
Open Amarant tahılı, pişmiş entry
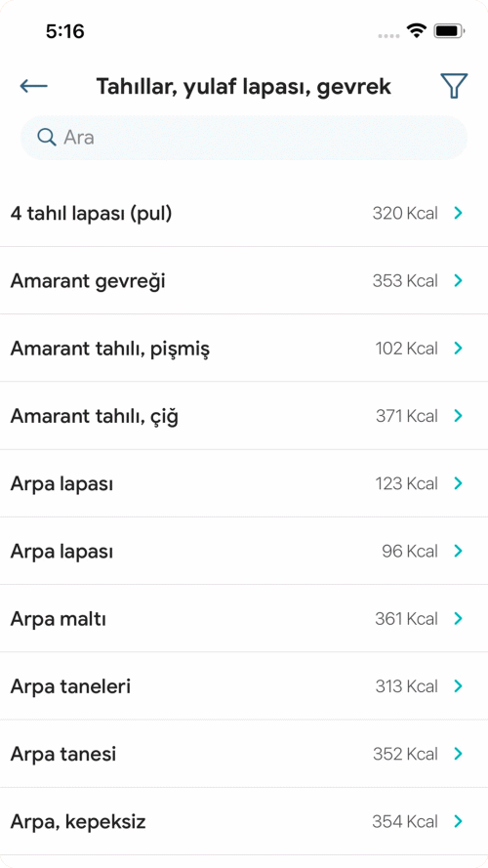[x=244, y=349]
